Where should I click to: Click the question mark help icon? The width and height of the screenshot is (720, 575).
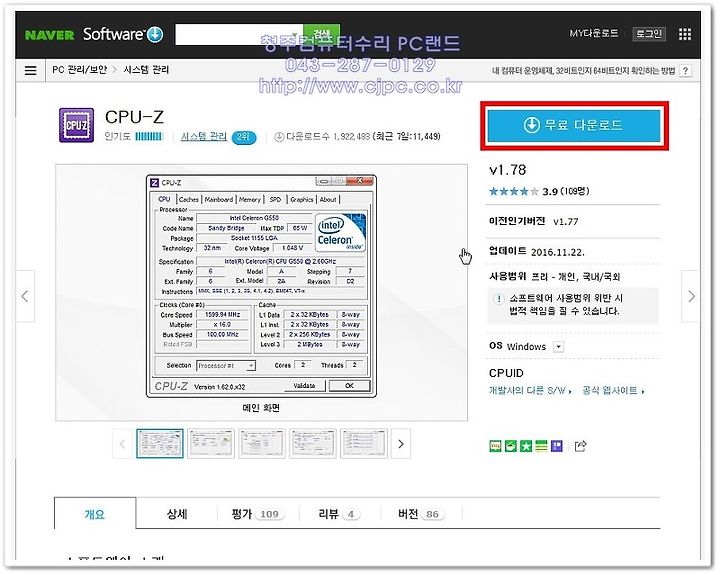pos(685,71)
